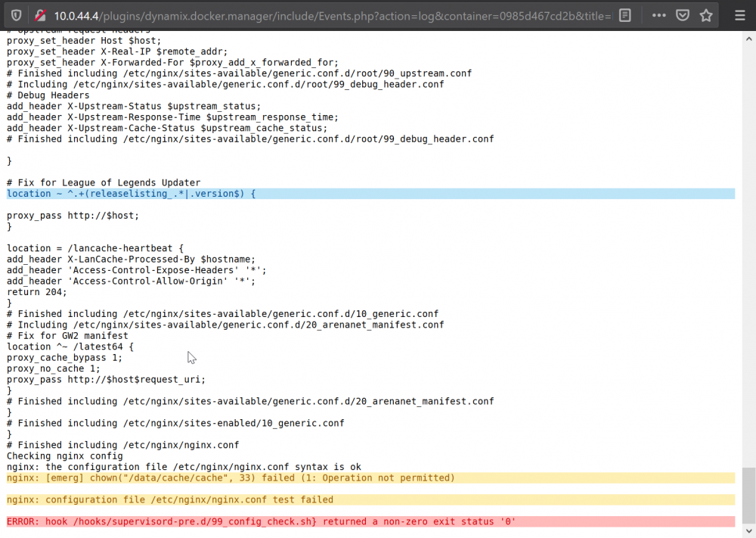Viewport: 756px width, 538px height.
Task: Toggle reader view icon in address bar
Action: [x=625, y=15]
